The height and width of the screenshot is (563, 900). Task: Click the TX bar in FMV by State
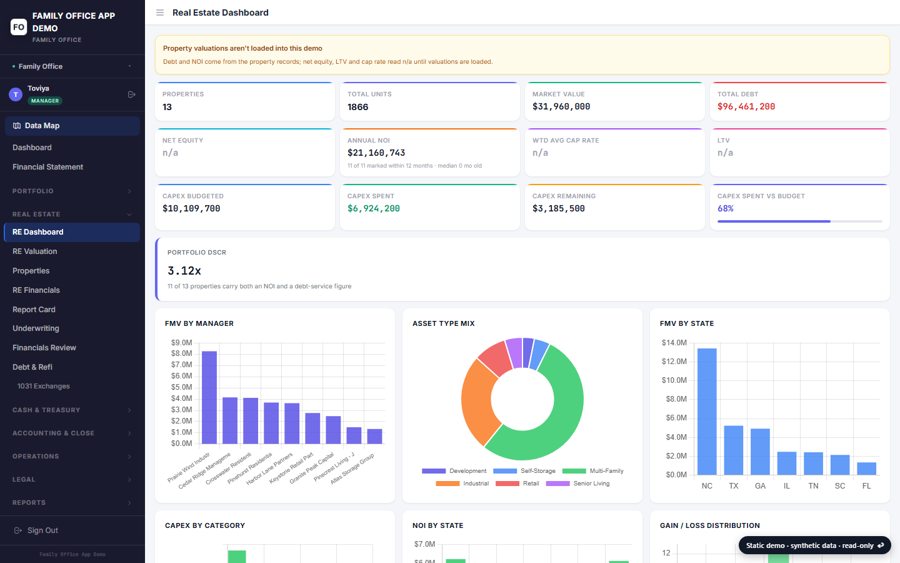(734, 450)
